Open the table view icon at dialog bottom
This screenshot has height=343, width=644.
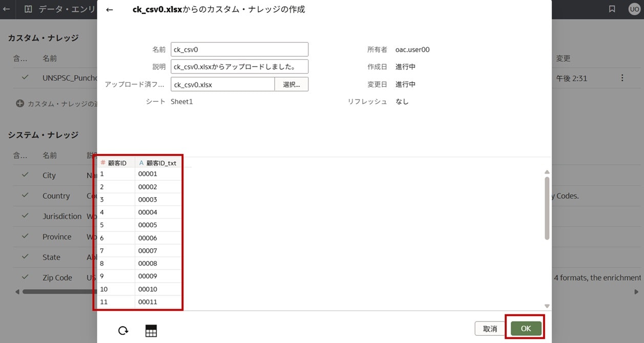[151, 331]
